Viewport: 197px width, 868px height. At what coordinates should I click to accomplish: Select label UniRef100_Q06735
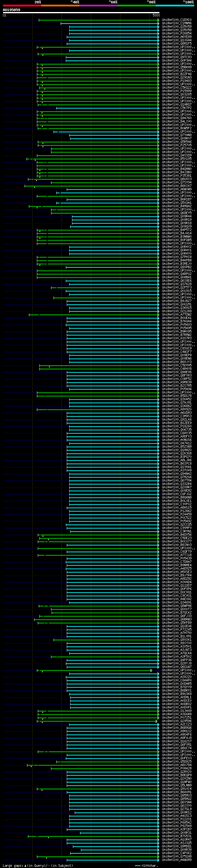[x=176, y=430]
